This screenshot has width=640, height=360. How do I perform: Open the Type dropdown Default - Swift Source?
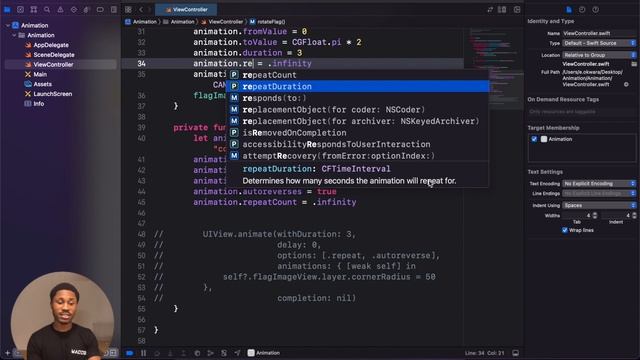(599, 43)
